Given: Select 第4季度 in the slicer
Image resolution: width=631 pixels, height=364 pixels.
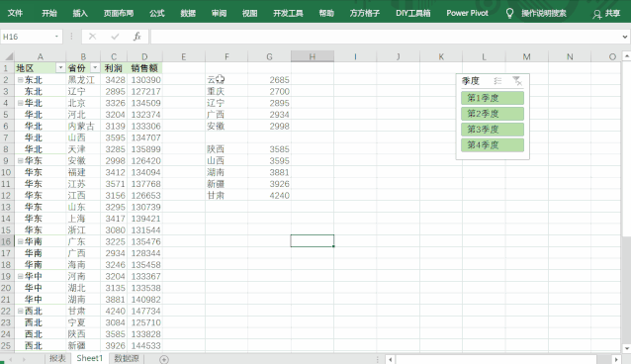Looking at the screenshot, I should coord(493,145).
